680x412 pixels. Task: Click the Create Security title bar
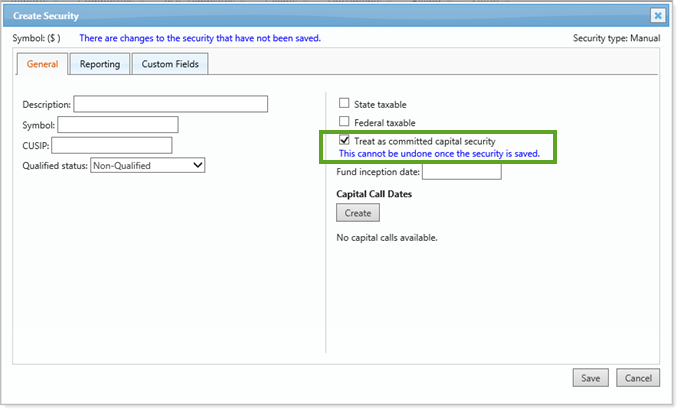(300, 16)
